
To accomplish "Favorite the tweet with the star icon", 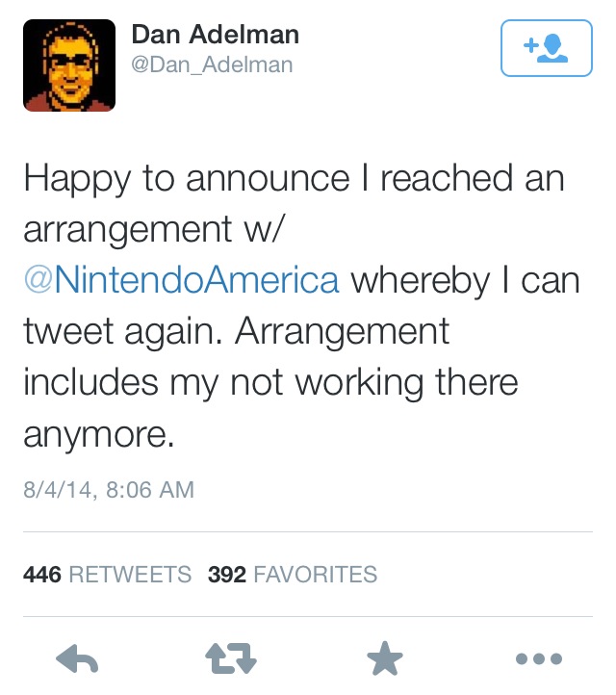I will click(x=383, y=659).
